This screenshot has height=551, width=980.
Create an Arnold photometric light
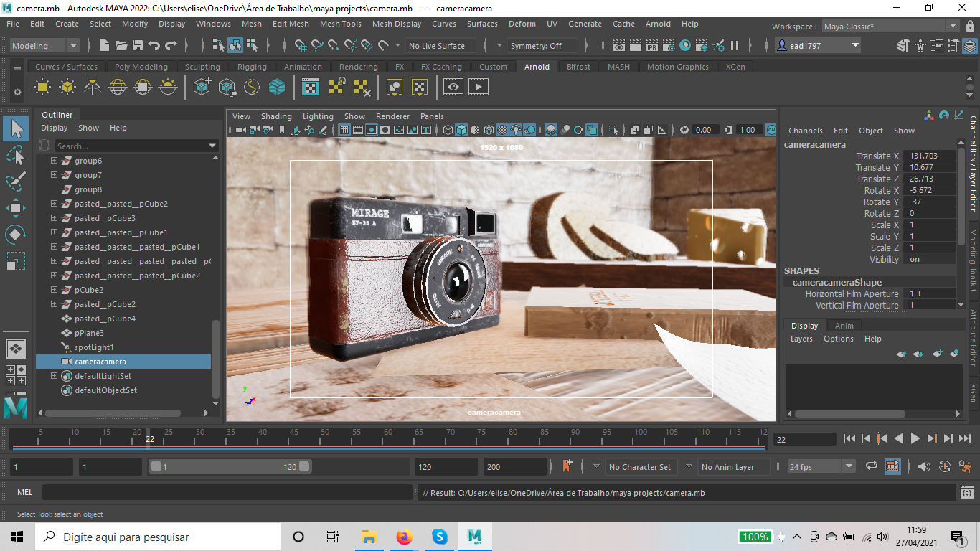(x=93, y=88)
